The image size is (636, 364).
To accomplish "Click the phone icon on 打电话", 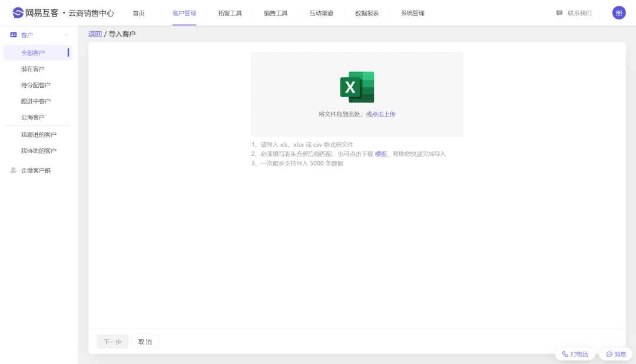I will (565, 354).
